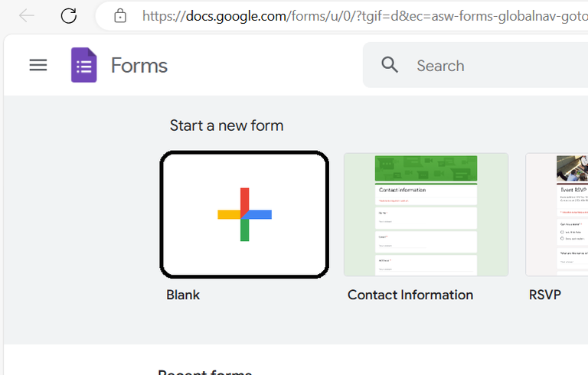This screenshot has height=375, width=588.
Task: Click the "RSVP" label
Action: [x=545, y=295]
